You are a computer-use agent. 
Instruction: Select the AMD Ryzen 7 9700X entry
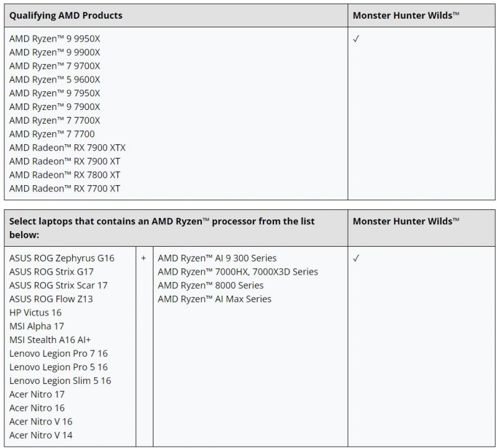coord(55,66)
